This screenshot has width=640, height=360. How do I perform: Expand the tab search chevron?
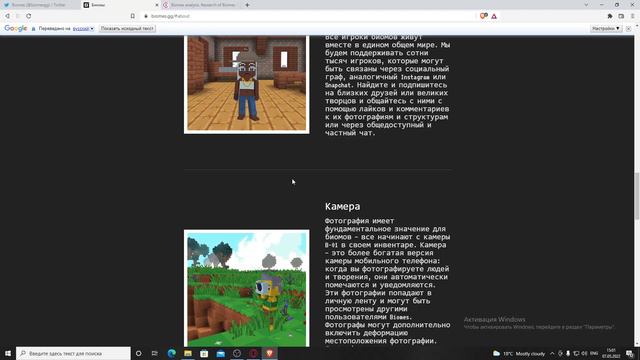586,5
